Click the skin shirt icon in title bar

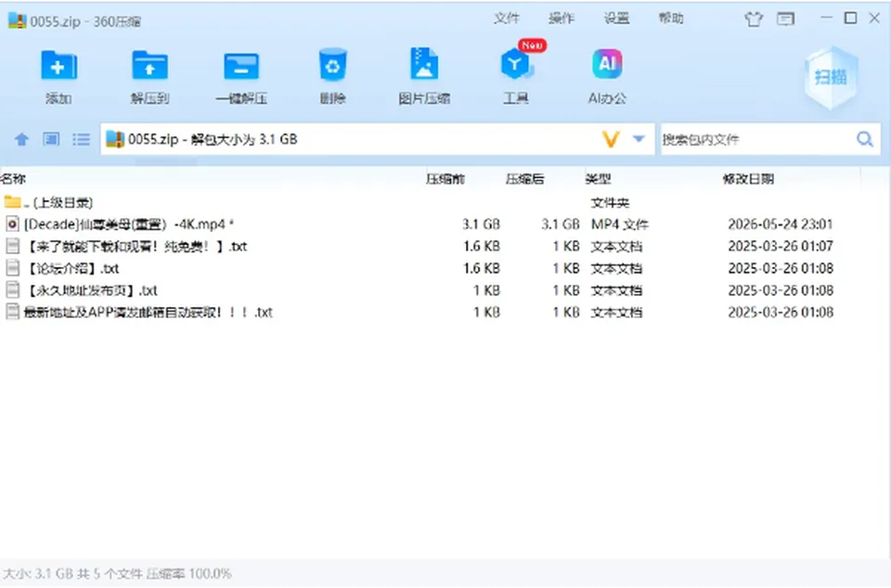click(754, 19)
